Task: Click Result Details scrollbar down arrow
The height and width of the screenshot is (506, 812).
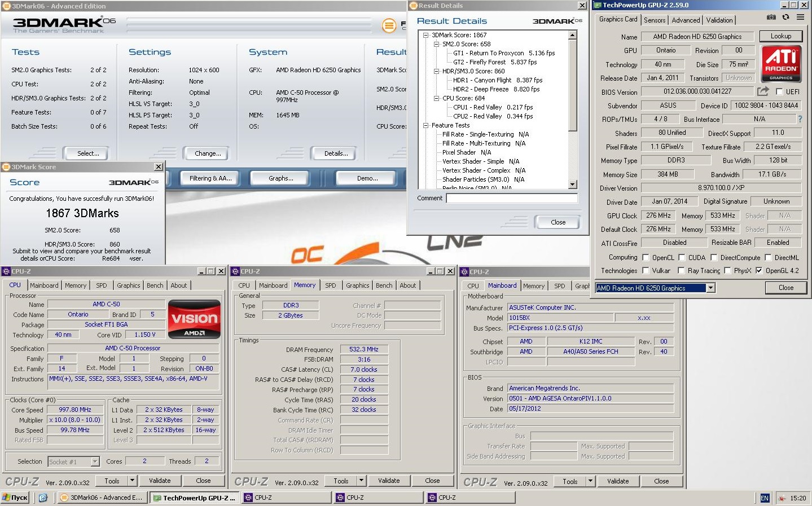Action: [573, 184]
